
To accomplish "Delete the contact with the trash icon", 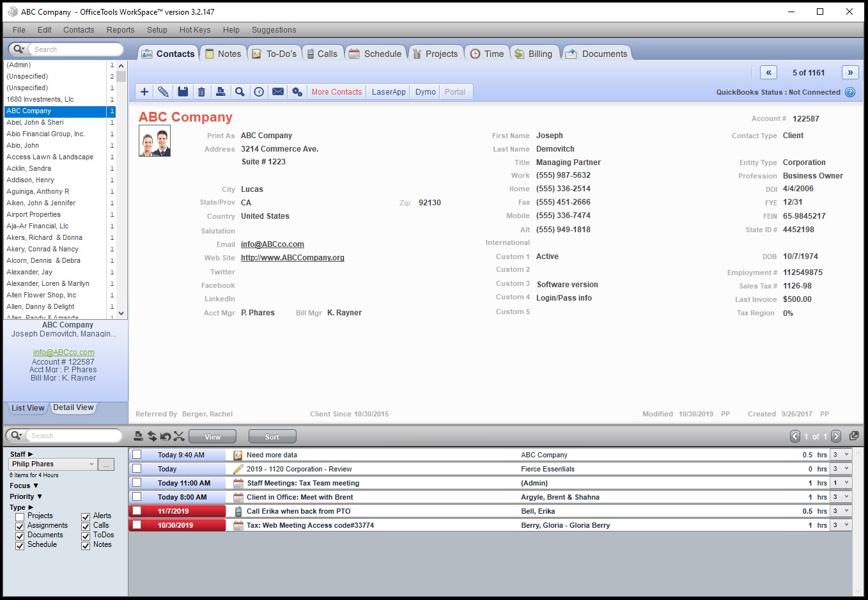I will 201,92.
